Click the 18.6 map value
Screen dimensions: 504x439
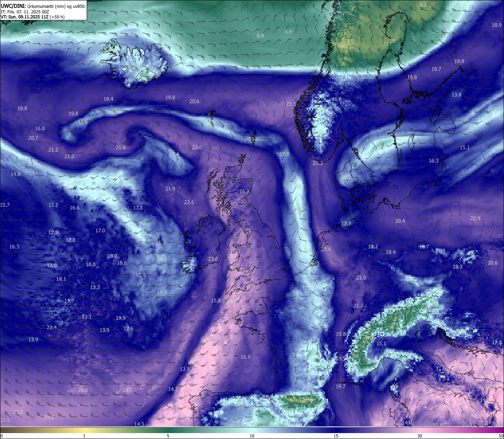click(122, 263)
